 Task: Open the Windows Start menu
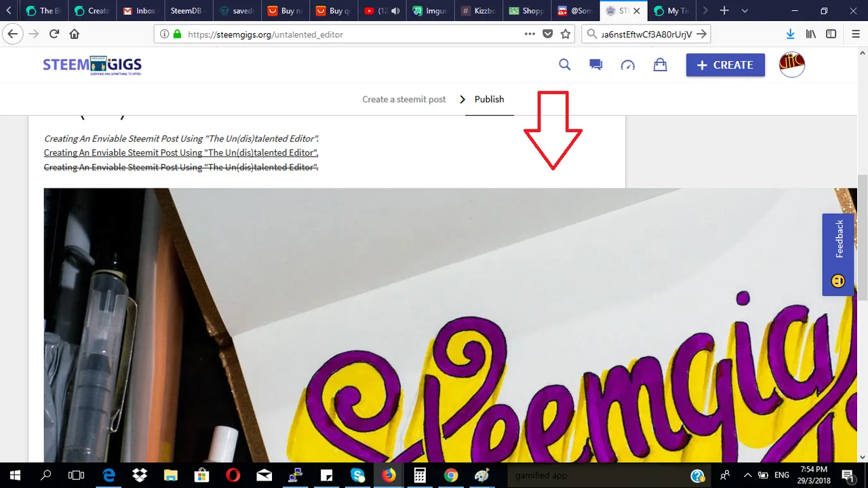15,475
